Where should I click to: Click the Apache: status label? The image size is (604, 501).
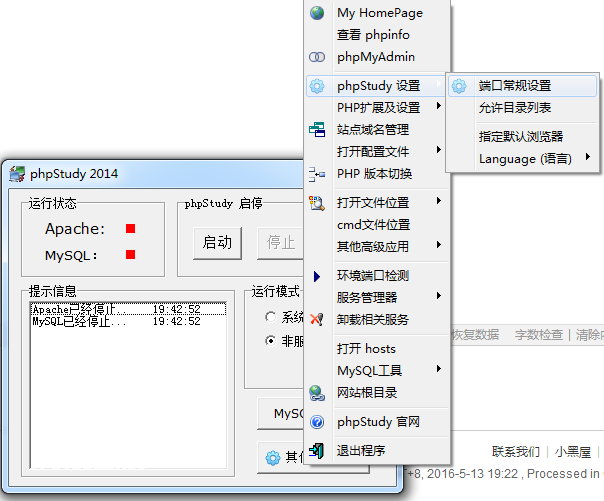[75, 229]
